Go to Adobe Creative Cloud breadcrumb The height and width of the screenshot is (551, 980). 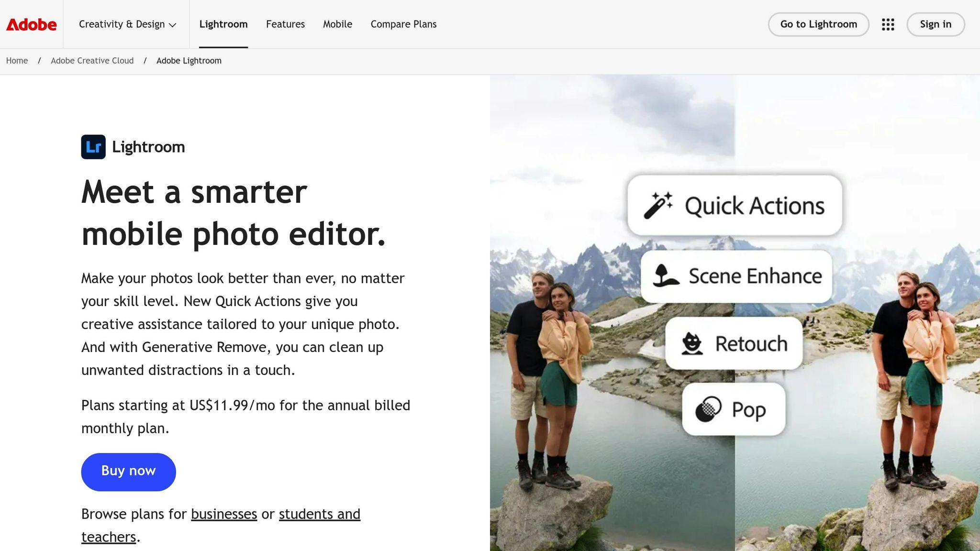[x=92, y=61]
